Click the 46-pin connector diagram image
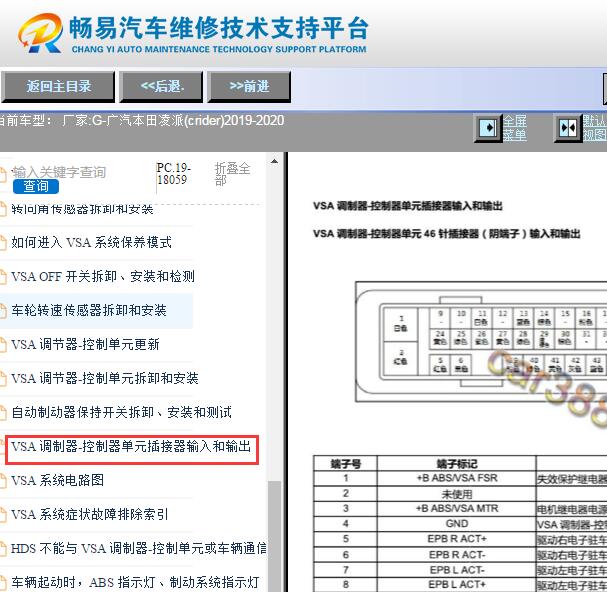Image resolution: width=607 pixels, height=592 pixels. tap(481, 342)
